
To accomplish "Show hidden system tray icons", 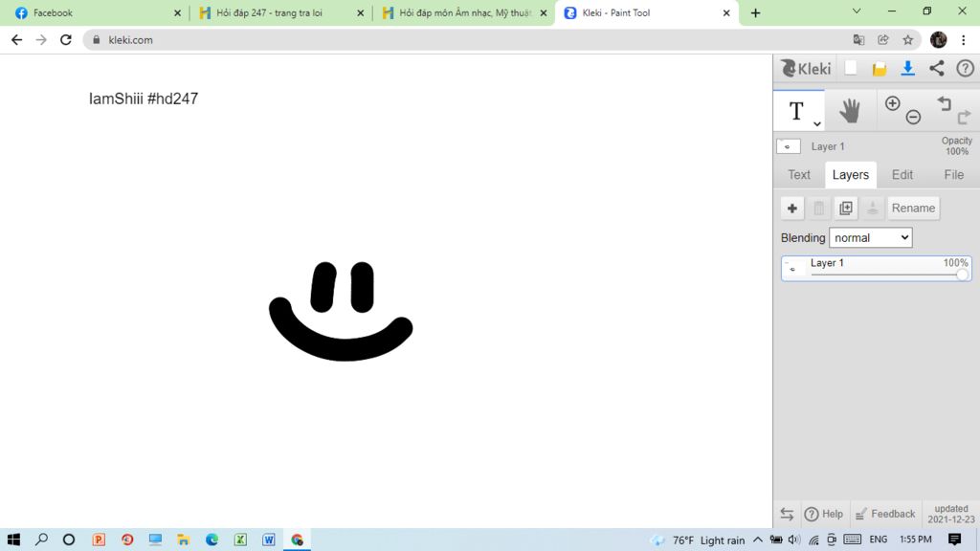I will click(x=758, y=540).
